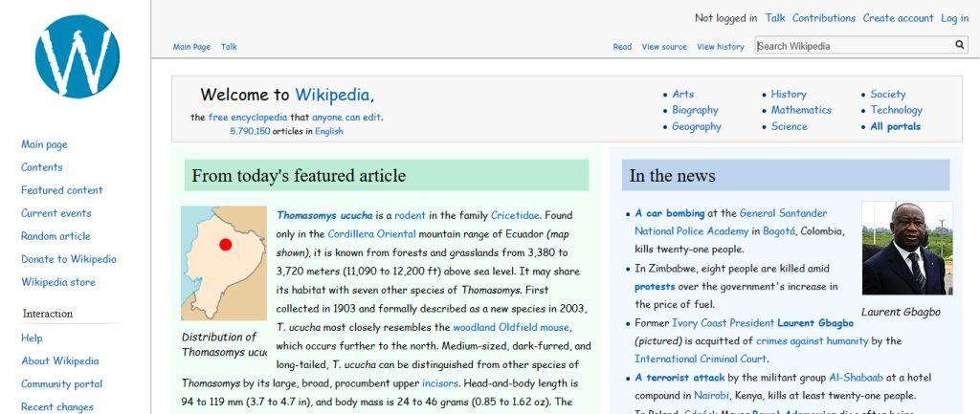Open the Mathematics portal
Screen dimensions: 980x414
801,110
